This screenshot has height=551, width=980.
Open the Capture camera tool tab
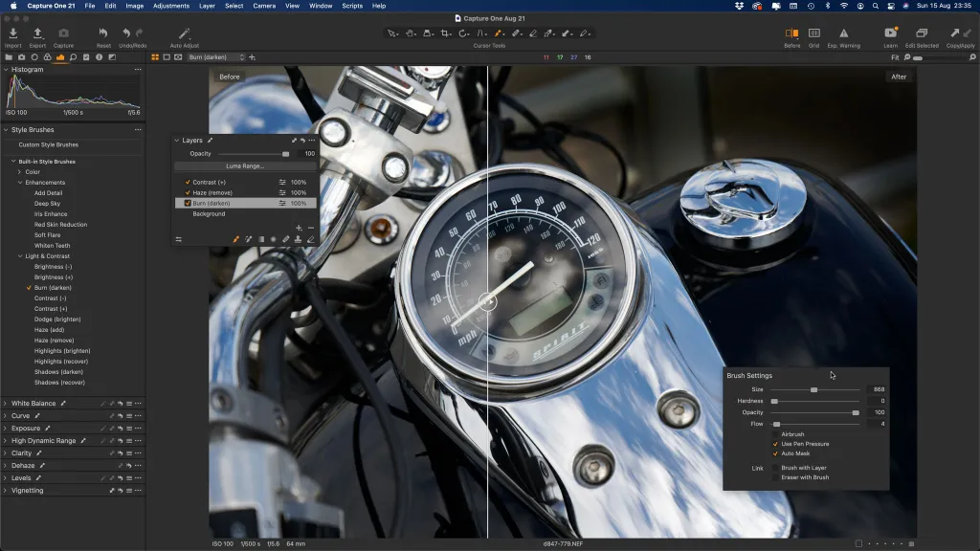tap(22, 56)
